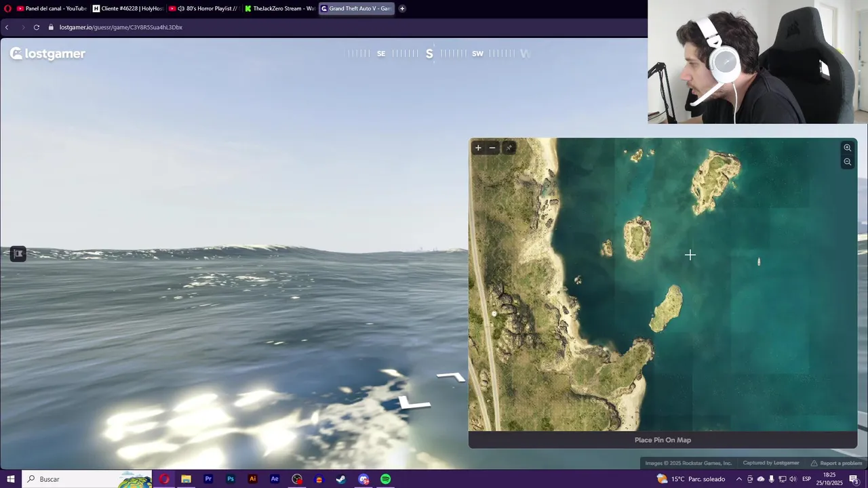Open the side panel toggle icon

18,253
